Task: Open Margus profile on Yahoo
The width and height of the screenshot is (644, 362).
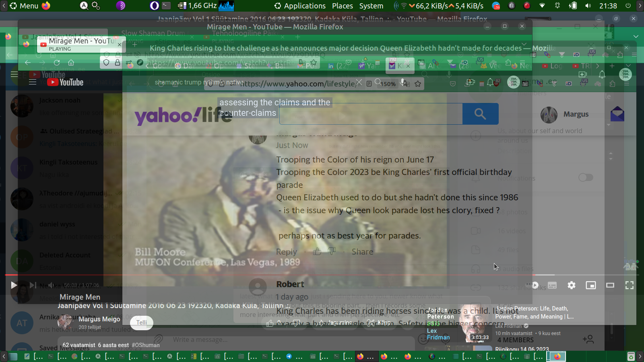Action: [x=565, y=114]
